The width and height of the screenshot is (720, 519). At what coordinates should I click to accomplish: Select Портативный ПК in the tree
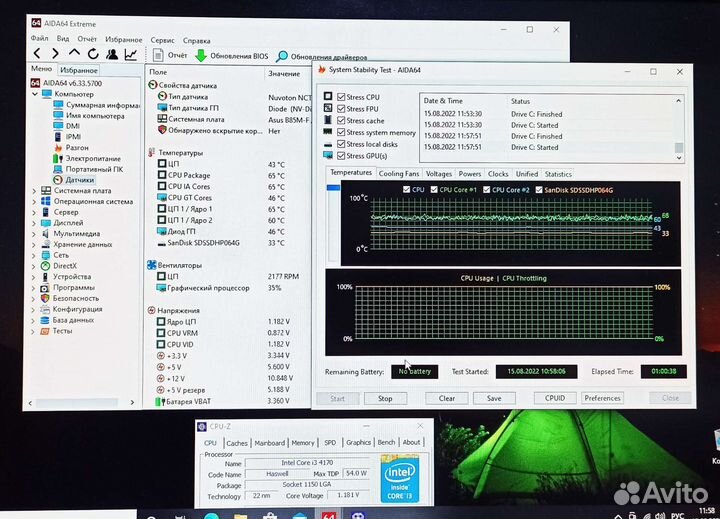click(x=88, y=169)
